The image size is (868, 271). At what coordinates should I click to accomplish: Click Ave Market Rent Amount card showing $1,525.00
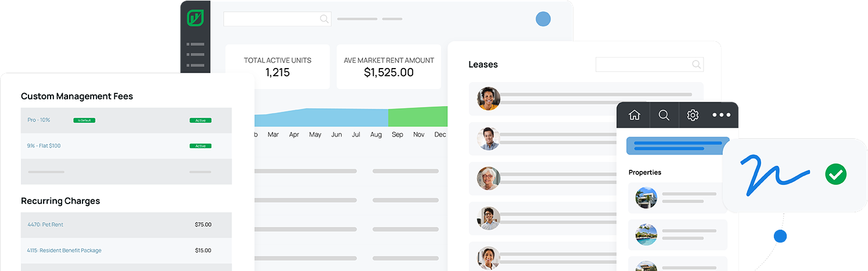pyautogui.click(x=389, y=67)
